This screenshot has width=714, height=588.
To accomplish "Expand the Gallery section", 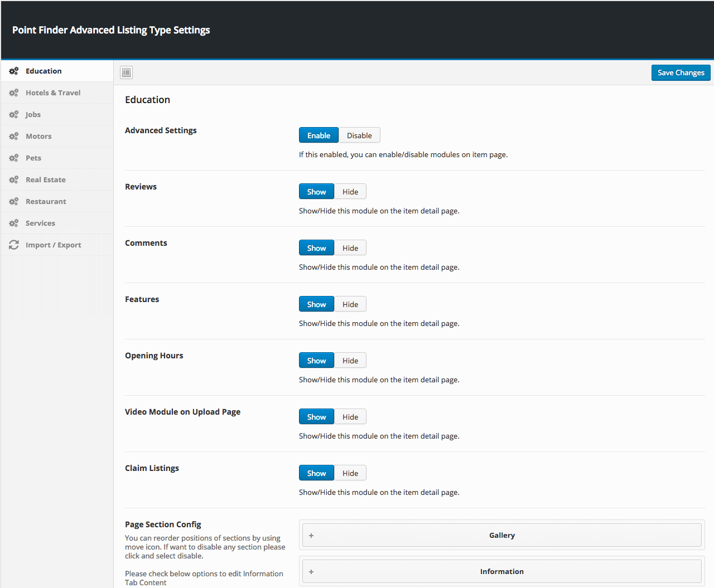I will coord(311,535).
